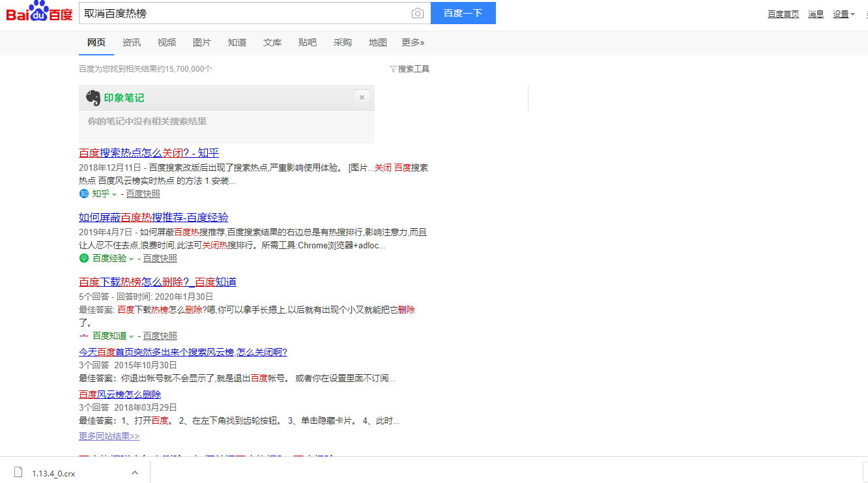Viewport: 868px width, 483px height.
Task: Click the 1.13.4_0.crx file icon
Action: (x=18, y=473)
